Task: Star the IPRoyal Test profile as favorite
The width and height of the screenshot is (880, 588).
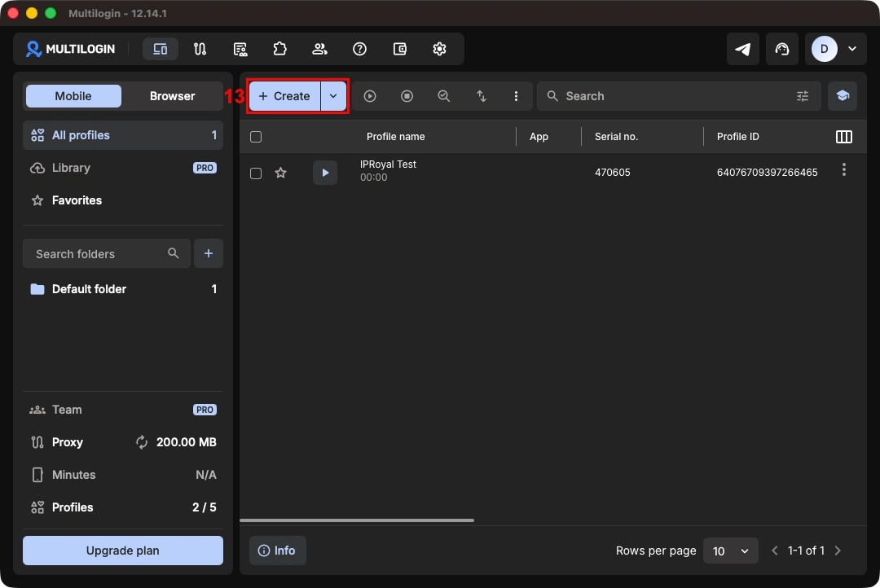Action: pos(280,173)
